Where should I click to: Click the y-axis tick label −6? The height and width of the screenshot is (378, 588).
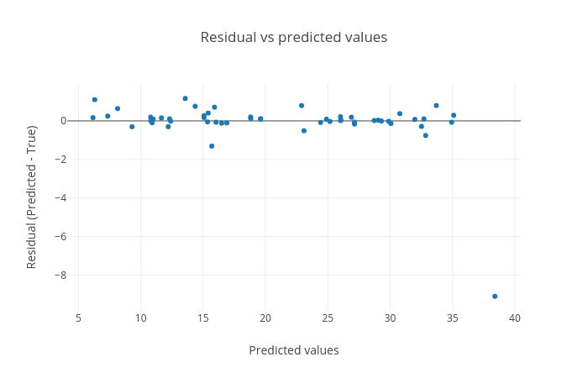(60, 237)
